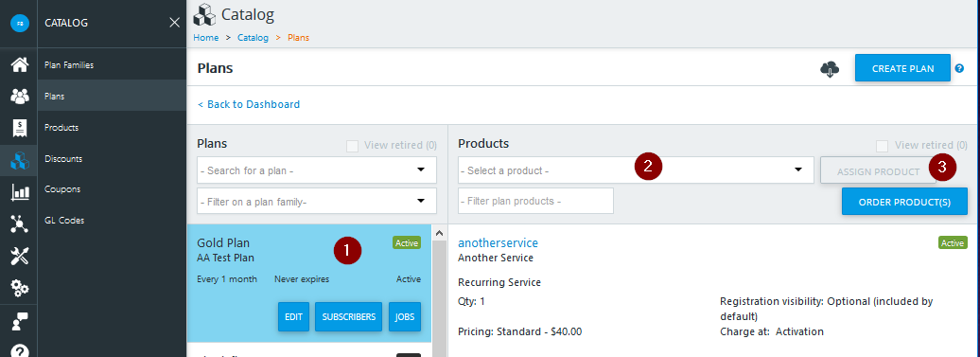Screen dimensions: 980x357
Task: Open the Integrations network nodes icon
Action: click(20, 223)
